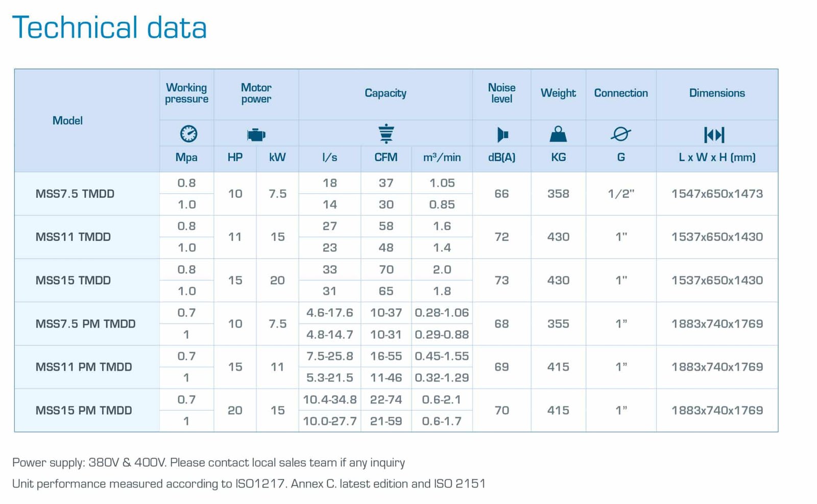Click the connection diameter icon
Screen dimensions: 817x504
(x=620, y=134)
